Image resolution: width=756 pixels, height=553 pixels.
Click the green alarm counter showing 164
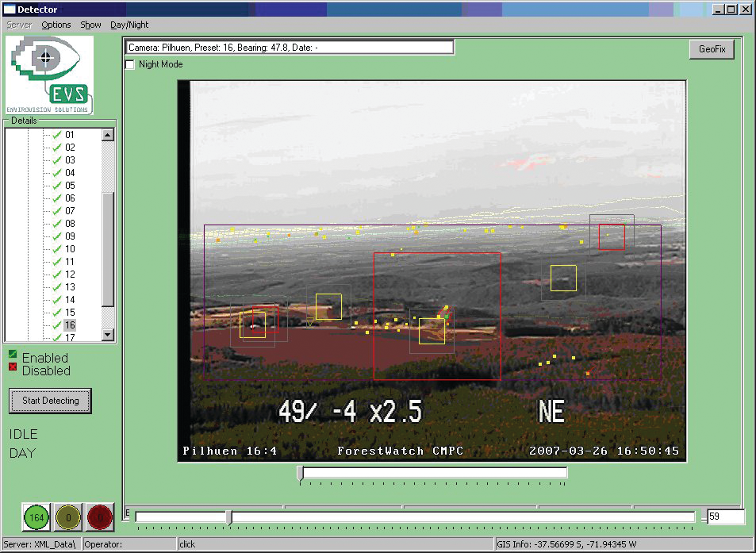point(35,517)
